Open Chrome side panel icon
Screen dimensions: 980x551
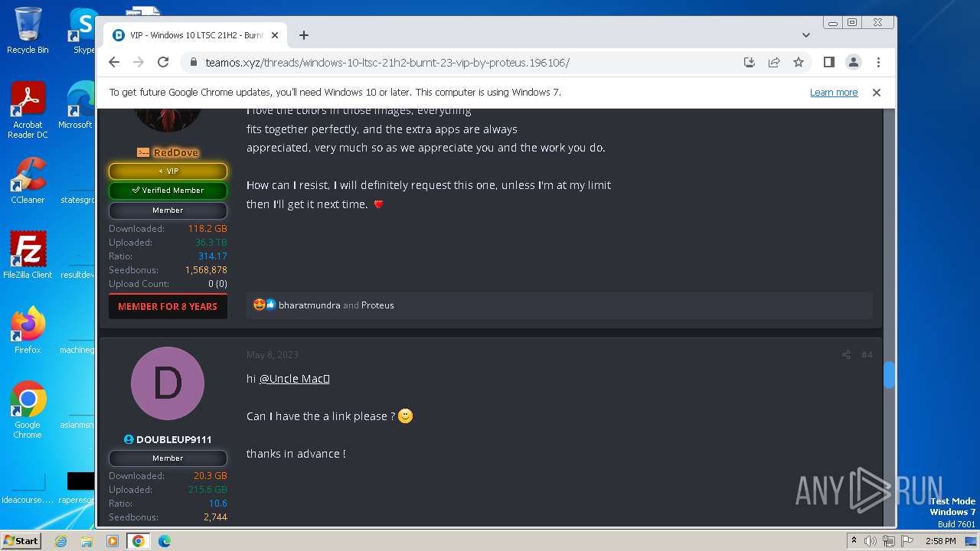(828, 62)
